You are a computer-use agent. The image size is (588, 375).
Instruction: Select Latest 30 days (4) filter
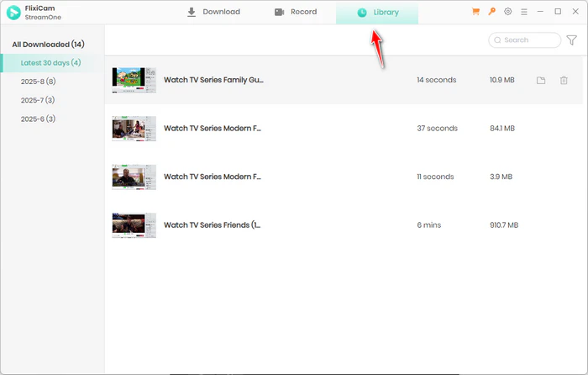pyautogui.click(x=50, y=63)
